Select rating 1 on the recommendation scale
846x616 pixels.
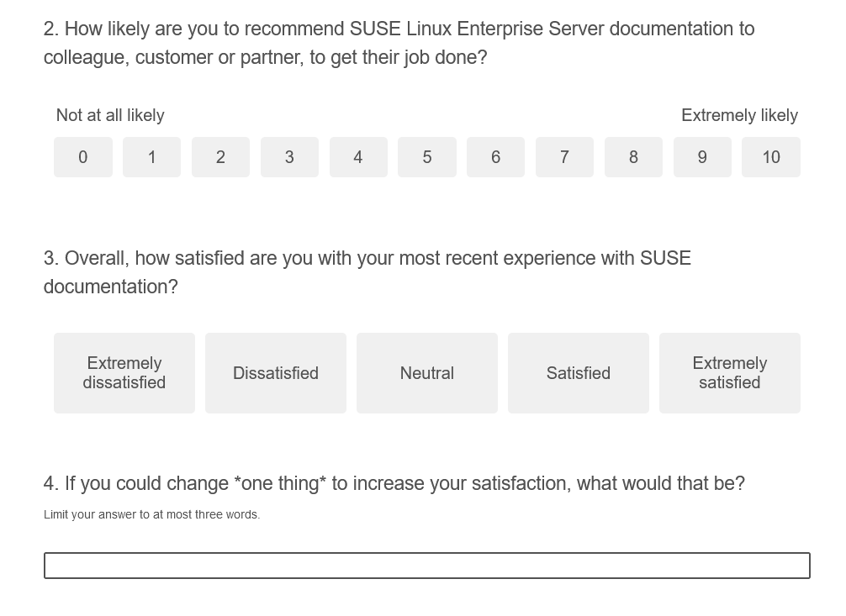(x=151, y=157)
